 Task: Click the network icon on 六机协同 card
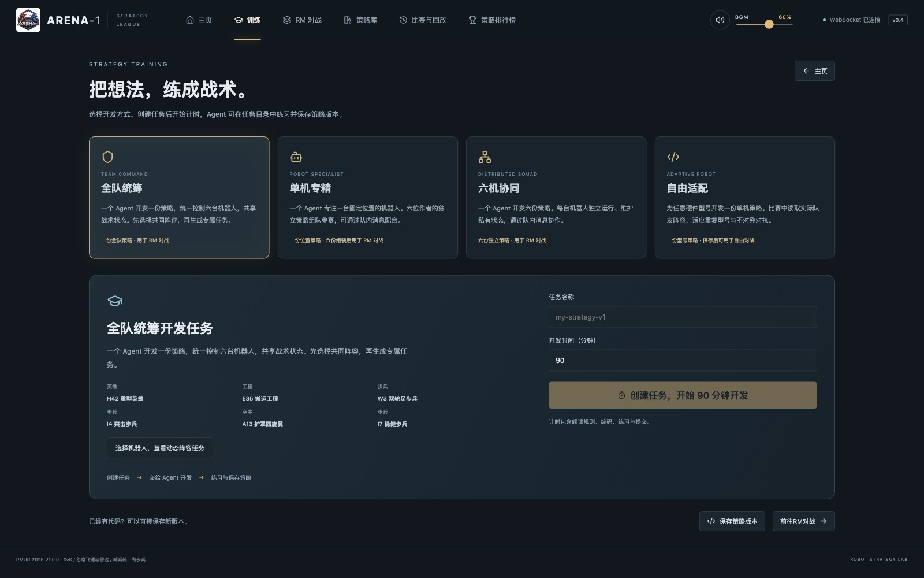tap(485, 157)
